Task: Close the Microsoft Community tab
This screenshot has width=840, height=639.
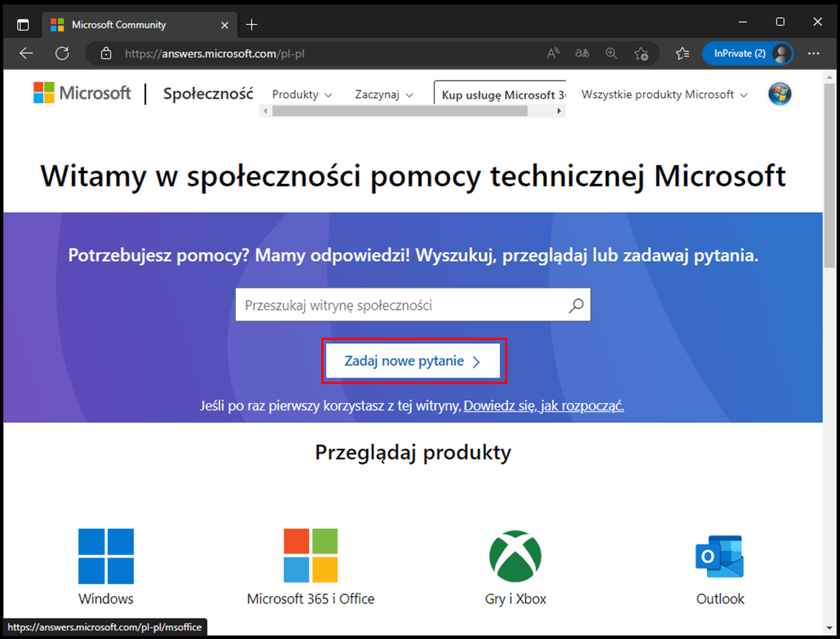Action: point(225,25)
